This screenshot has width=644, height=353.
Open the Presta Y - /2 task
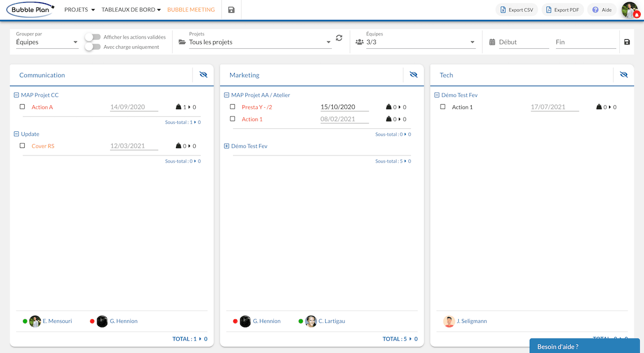(257, 107)
